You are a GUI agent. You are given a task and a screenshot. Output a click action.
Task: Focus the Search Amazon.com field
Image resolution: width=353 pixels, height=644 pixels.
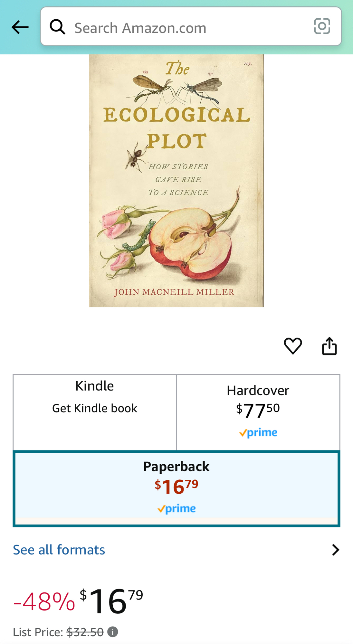click(x=191, y=26)
